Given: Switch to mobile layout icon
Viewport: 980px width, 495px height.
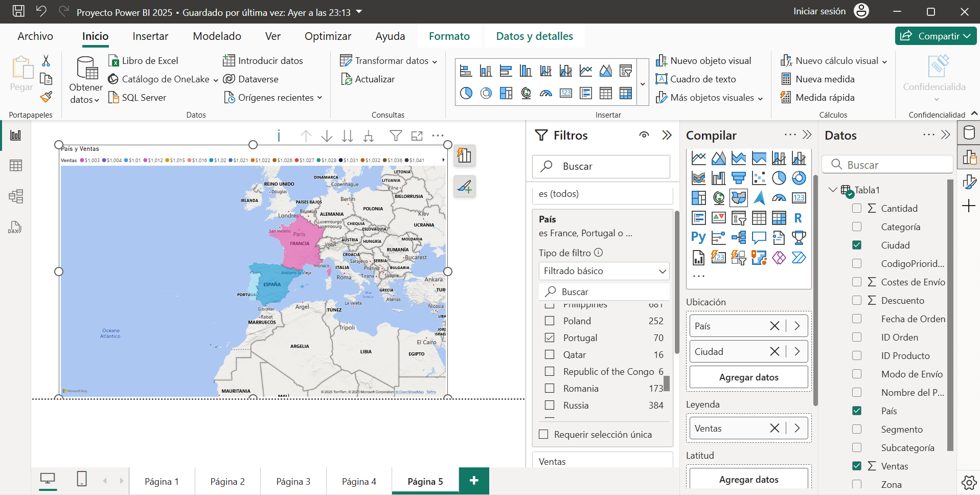Looking at the screenshot, I should click(82, 479).
